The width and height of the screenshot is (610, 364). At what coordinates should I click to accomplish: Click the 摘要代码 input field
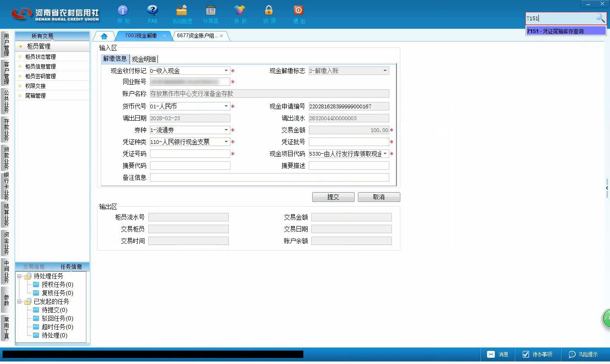[190, 165]
